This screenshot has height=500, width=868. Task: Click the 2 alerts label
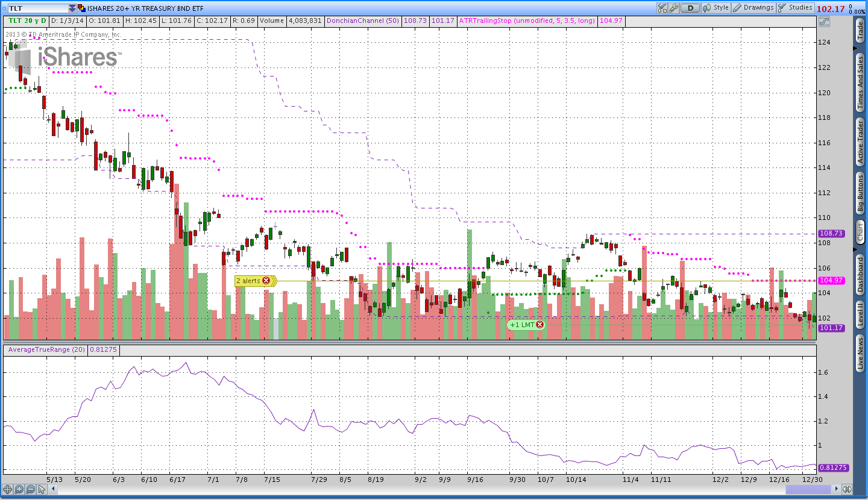pyautogui.click(x=248, y=281)
